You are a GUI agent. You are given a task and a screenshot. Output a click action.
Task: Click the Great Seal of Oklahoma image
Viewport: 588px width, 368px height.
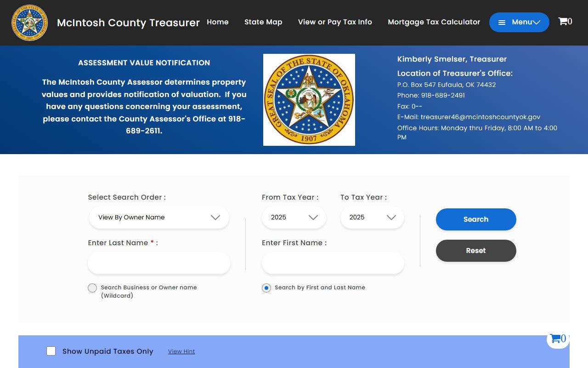(x=309, y=100)
